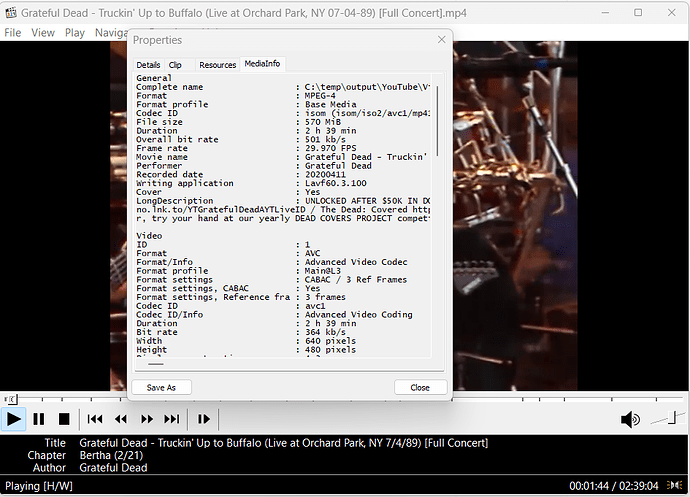Click the 'Advanced Video Coding' text
Viewport: 690px width, 497px height.
(x=359, y=314)
